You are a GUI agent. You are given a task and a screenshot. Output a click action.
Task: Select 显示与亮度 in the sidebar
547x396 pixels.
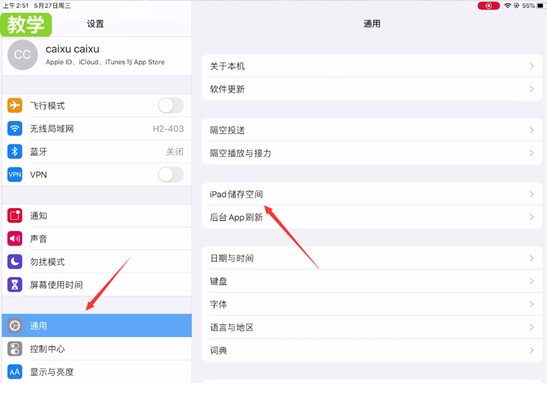(x=97, y=372)
